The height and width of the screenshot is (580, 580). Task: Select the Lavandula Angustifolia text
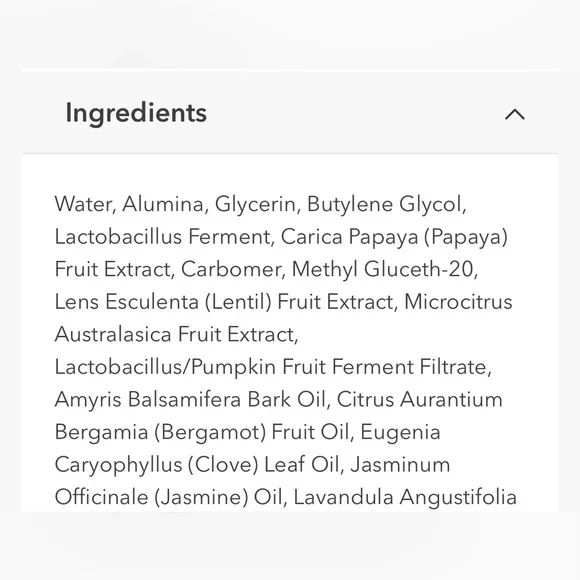405,497
